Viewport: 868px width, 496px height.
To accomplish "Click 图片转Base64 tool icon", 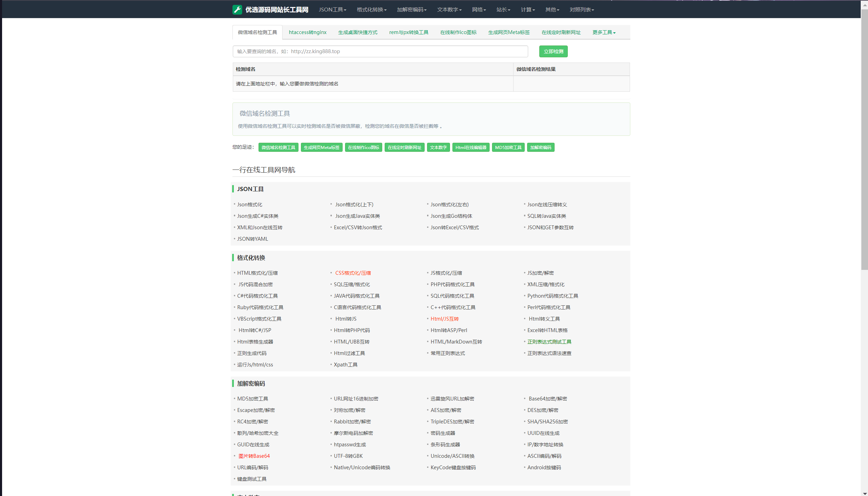I will 253,455.
